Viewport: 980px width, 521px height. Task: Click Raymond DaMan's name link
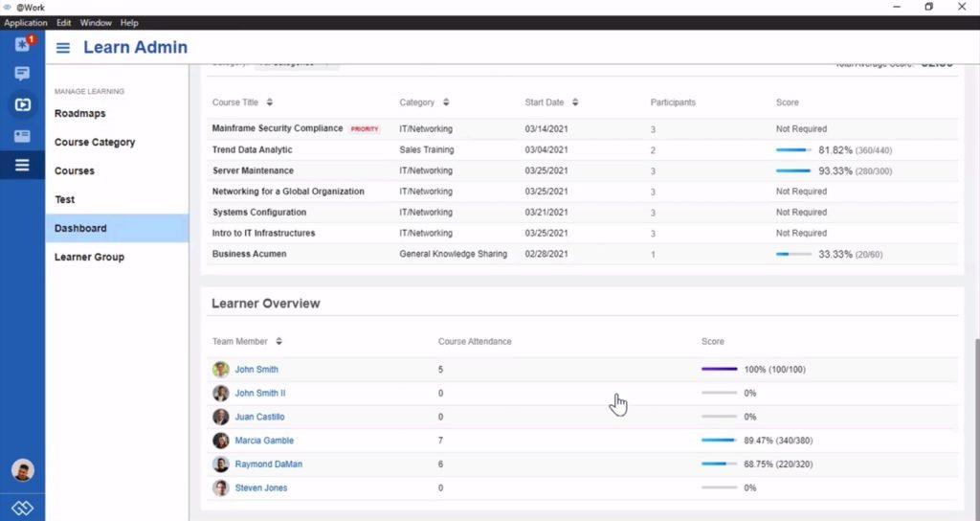[267, 464]
